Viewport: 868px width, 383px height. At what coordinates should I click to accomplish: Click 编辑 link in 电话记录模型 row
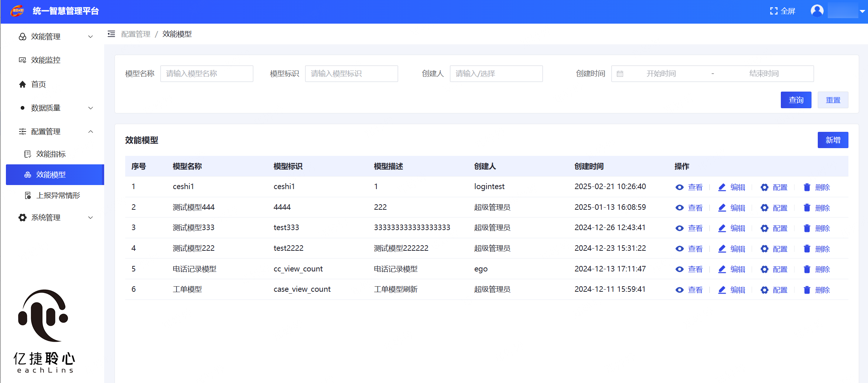coord(738,269)
